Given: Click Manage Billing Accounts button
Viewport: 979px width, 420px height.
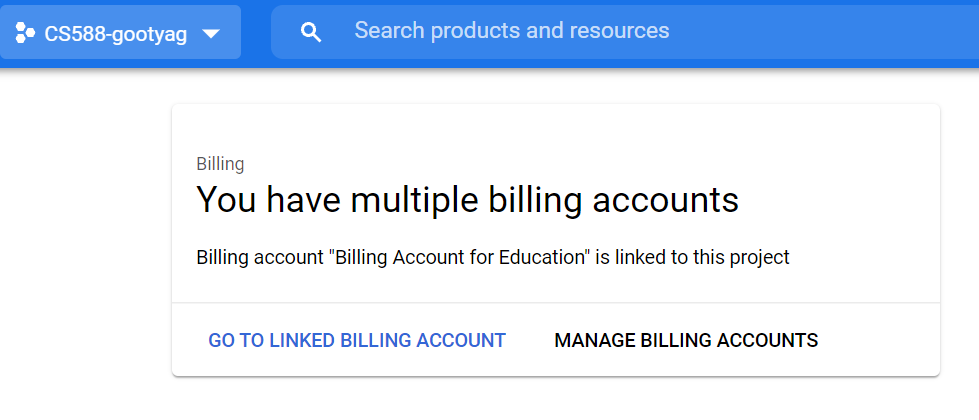Looking at the screenshot, I should pyautogui.click(x=686, y=340).
